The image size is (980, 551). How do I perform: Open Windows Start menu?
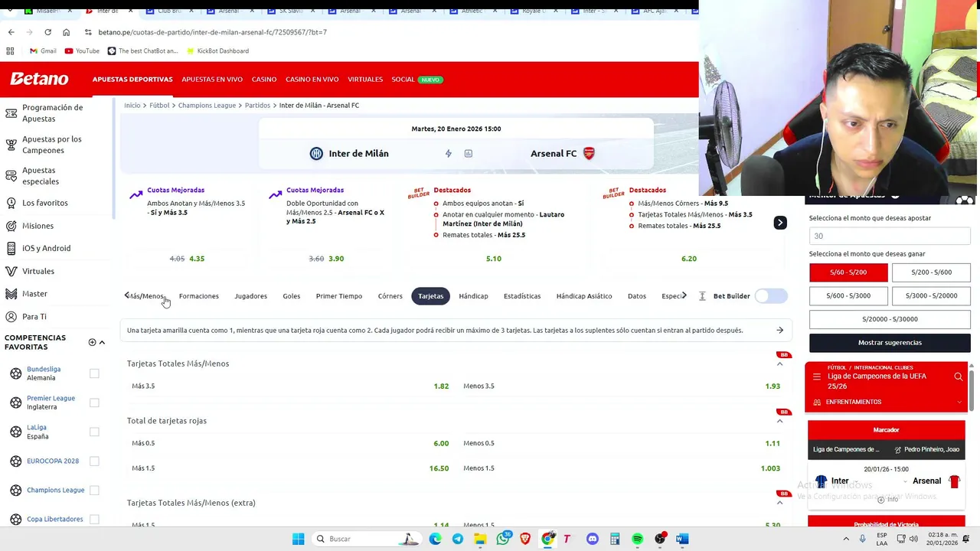coord(299,539)
